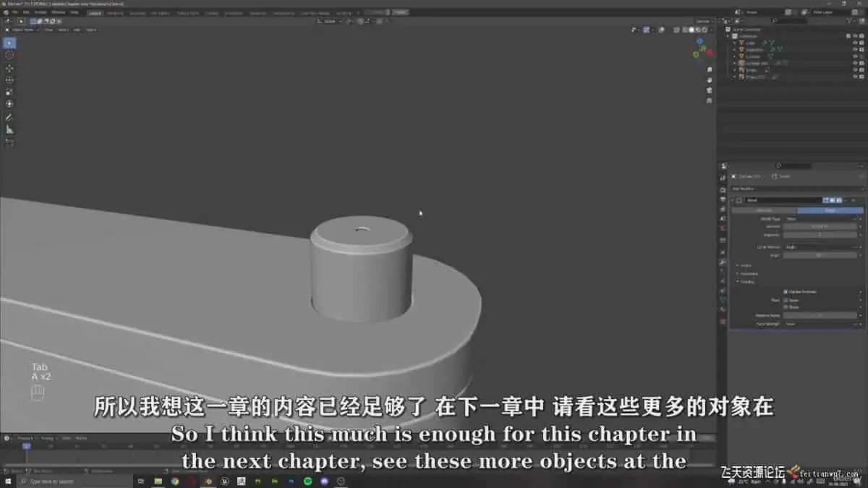Screen dimensions: 868x488
Task: Open Playback popover in timeline
Action: (27, 437)
